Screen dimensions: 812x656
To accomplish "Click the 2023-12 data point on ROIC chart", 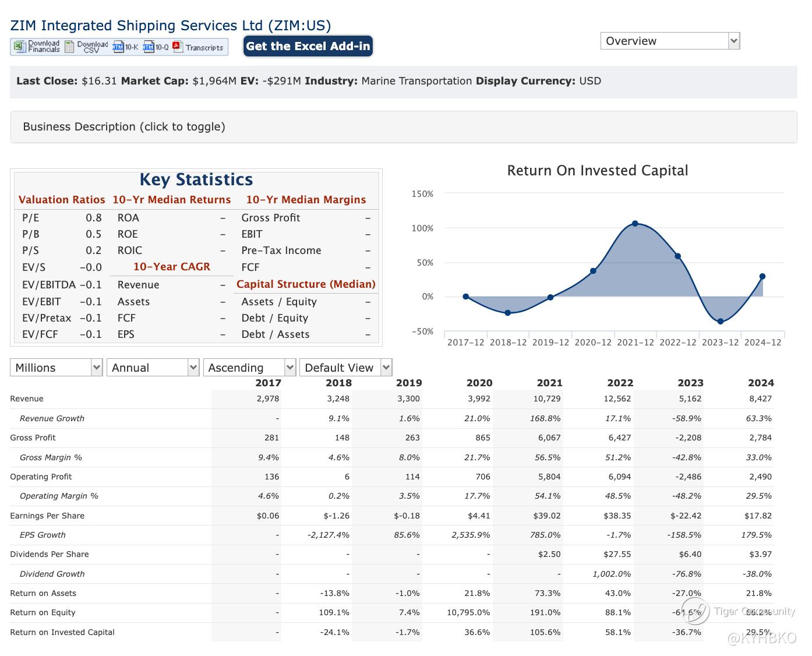I will (x=721, y=322).
